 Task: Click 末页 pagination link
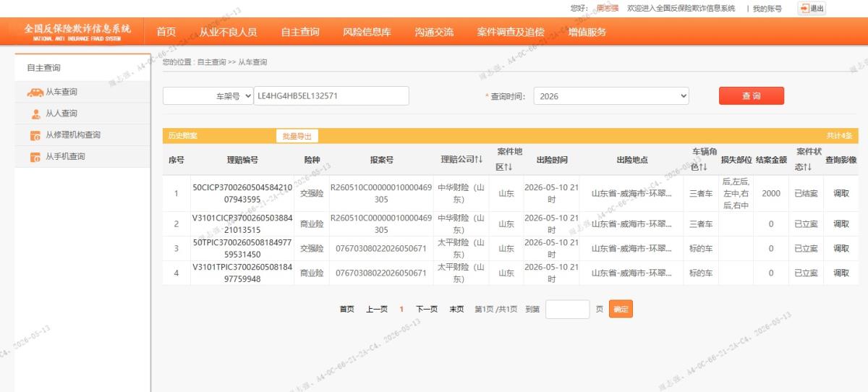tap(456, 310)
